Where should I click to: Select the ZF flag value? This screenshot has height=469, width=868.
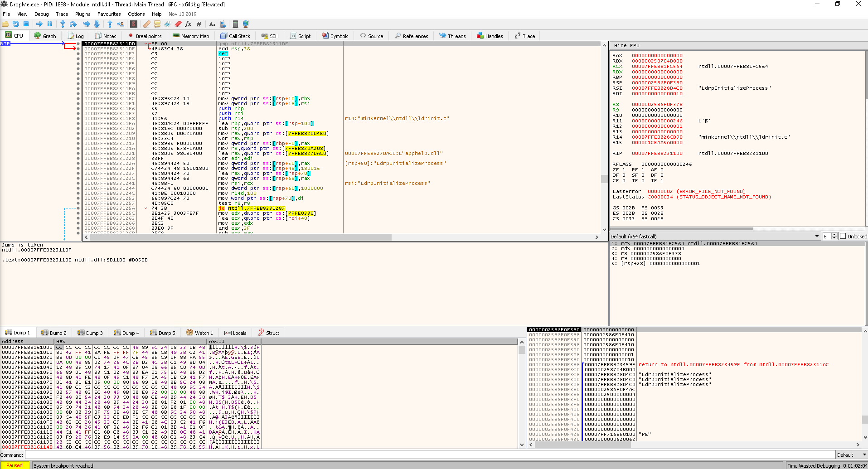point(624,169)
